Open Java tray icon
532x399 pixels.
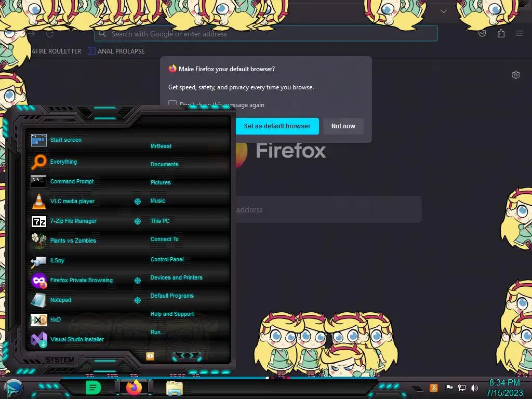(x=433, y=388)
